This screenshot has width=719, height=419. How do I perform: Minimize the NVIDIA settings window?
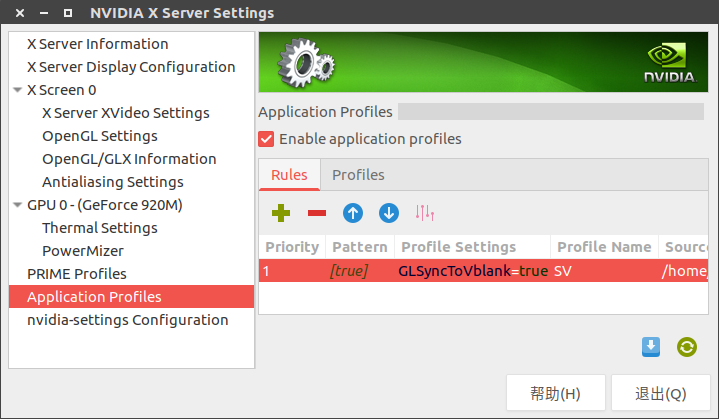44,13
